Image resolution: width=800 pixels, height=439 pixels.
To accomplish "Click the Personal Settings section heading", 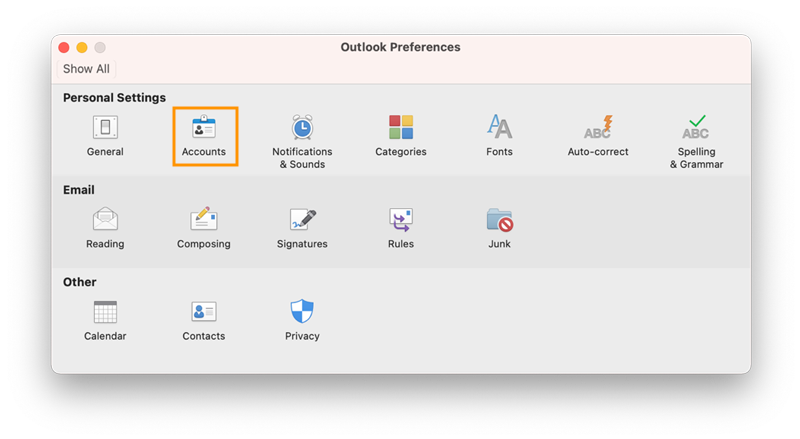I will pos(114,97).
